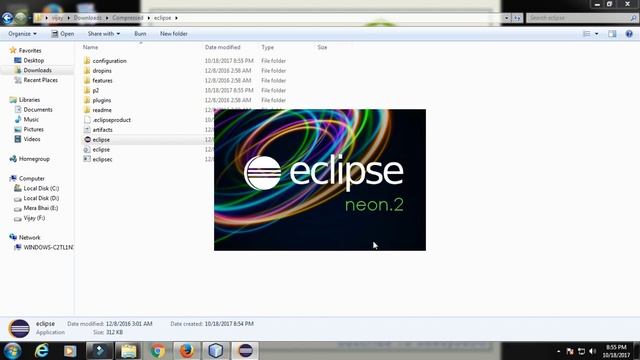Open the address bar history dropdown
This screenshot has height=360, width=640.
[507, 18]
